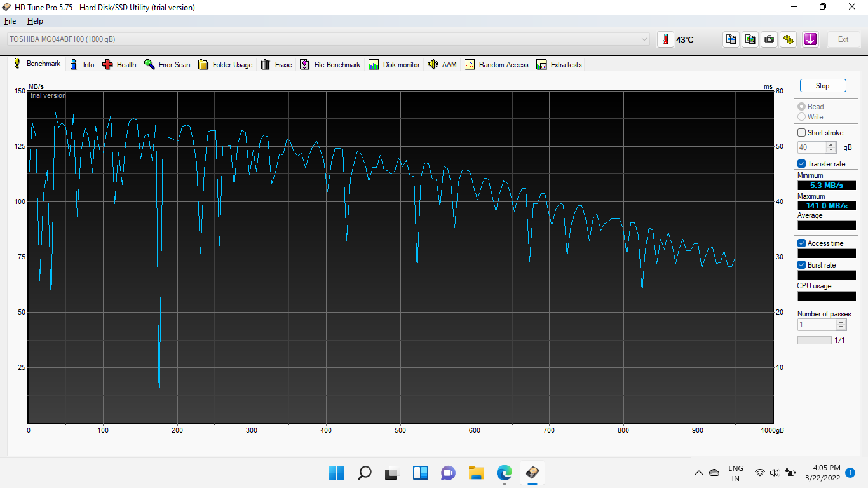Click the drive temperature thermometer icon
The width and height of the screenshot is (868, 488).
click(665, 39)
